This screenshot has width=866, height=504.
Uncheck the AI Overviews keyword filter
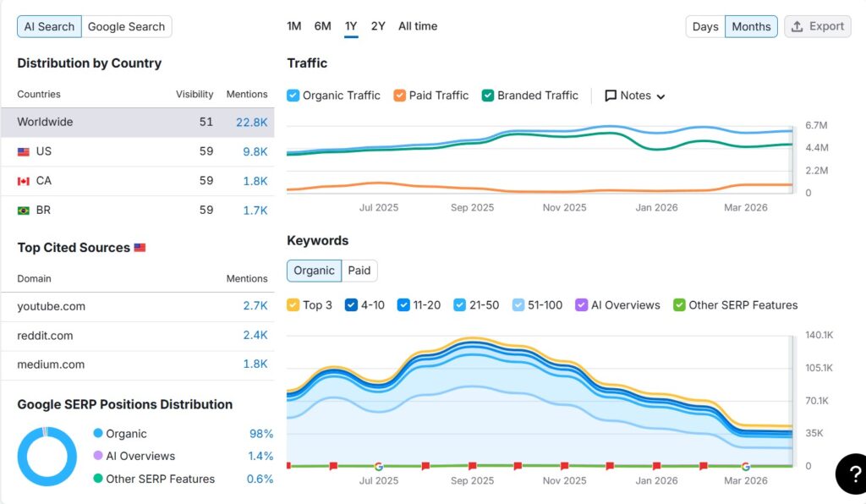coord(581,304)
